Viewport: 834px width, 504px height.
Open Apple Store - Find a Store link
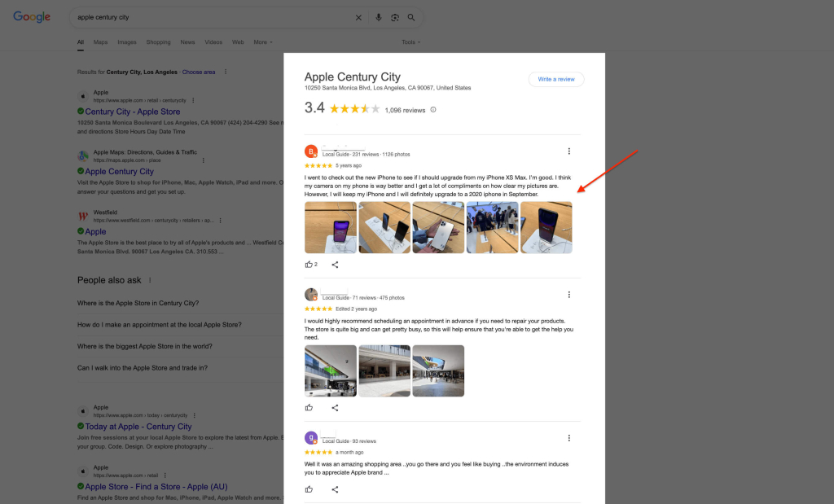(x=156, y=486)
